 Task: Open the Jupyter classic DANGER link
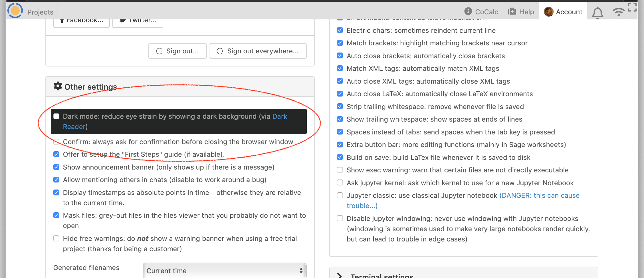[x=539, y=196]
